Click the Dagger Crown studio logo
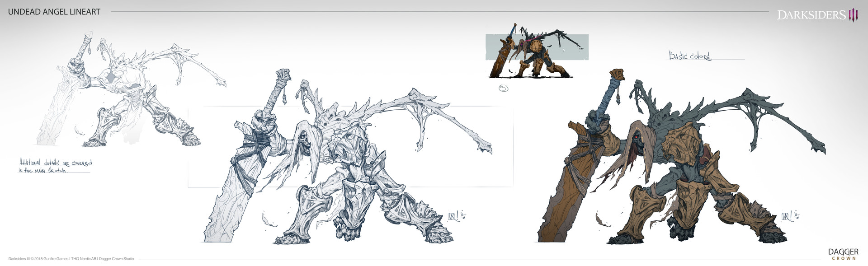 843,254
